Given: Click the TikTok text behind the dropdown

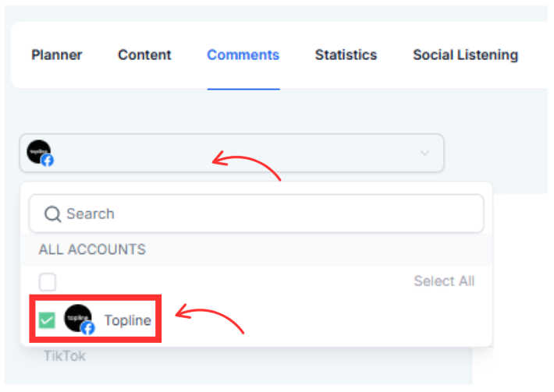Looking at the screenshot, I should [64, 357].
